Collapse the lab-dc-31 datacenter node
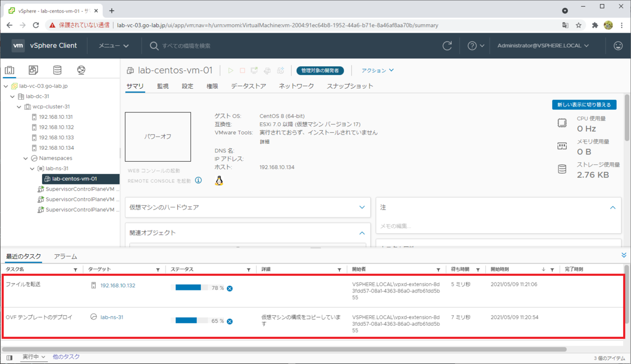Viewport: 631px width, 364px height. pyautogui.click(x=13, y=97)
